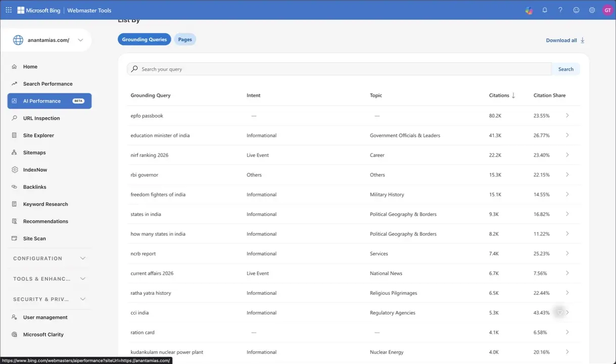Image resolution: width=616 pixels, height=364 pixels.
Task: Click the ratha yatra history query
Action: 151,293
